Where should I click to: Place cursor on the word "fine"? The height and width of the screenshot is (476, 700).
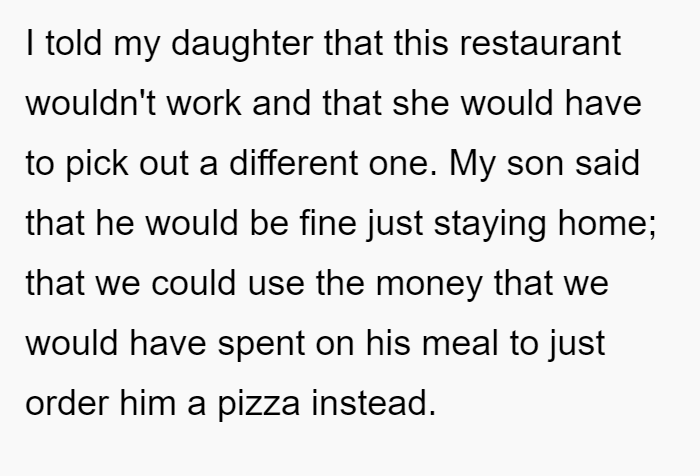coord(328,223)
